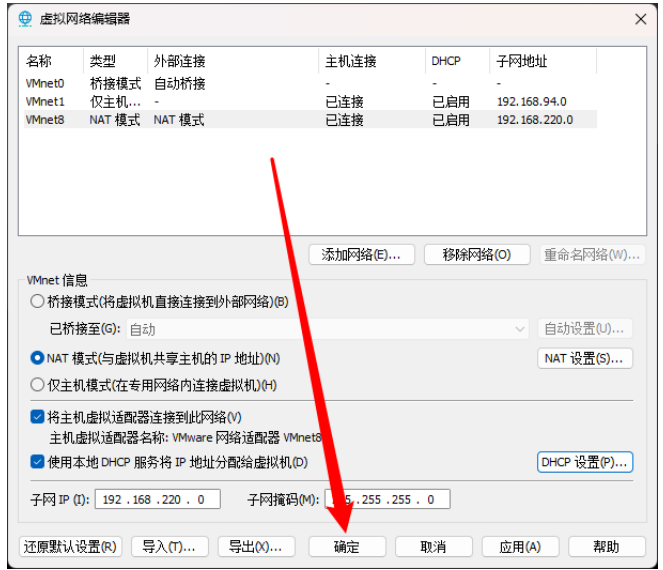Open the 已桥接至 dropdown
The width and height of the screenshot is (663, 570).
click(328, 329)
